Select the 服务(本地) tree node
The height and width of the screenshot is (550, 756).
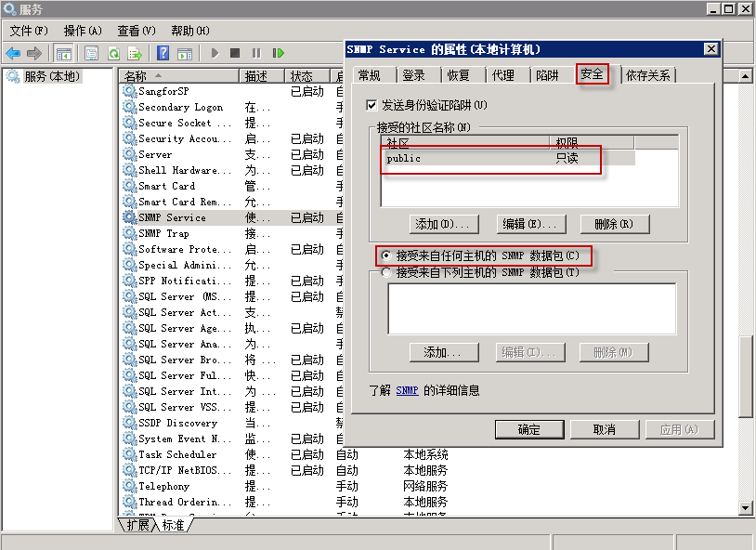point(52,76)
